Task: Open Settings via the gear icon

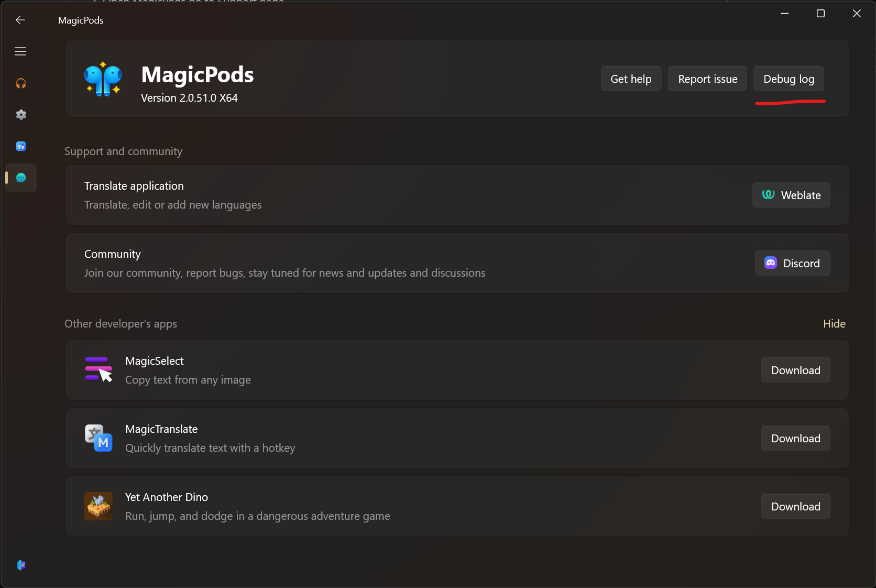Action: coord(21,115)
